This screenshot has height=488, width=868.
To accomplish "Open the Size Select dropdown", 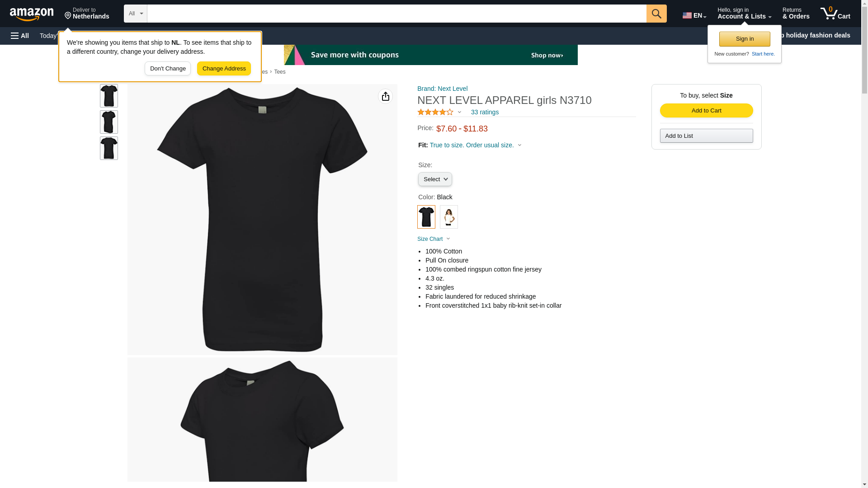I will [434, 179].
